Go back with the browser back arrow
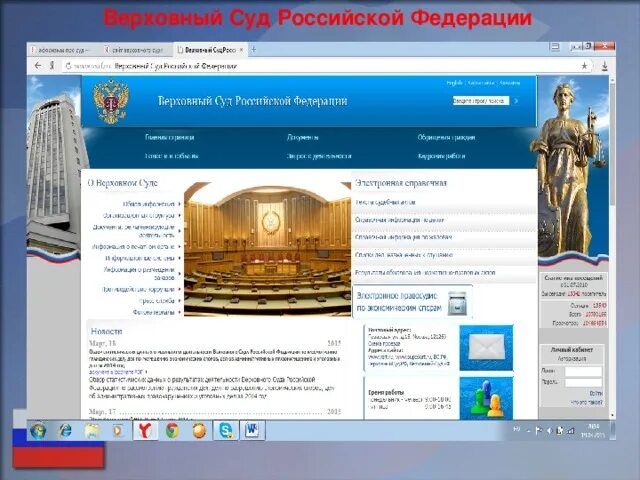This screenshot has width=640, height=480. tap(38, 66)
